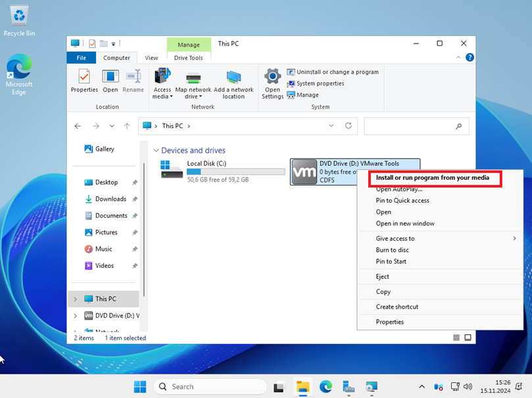Choose Open in the context menu
Screen dimensions: 532x398
383,212
